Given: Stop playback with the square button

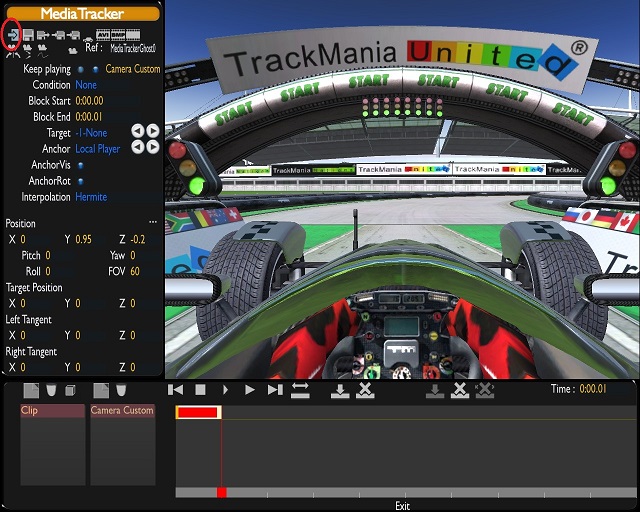Looking at the screenshot, I should tap(200, 390).
